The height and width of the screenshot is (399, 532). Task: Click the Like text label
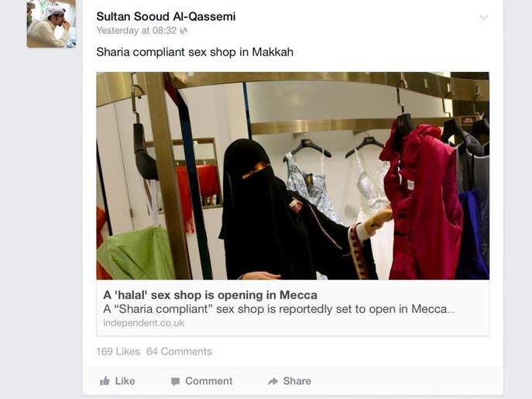[125, 381]
